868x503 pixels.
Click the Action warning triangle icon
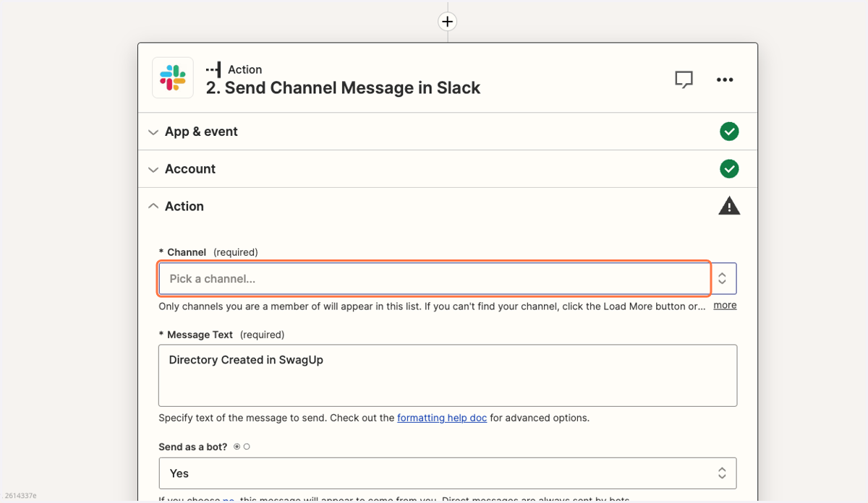click(729, 206)
